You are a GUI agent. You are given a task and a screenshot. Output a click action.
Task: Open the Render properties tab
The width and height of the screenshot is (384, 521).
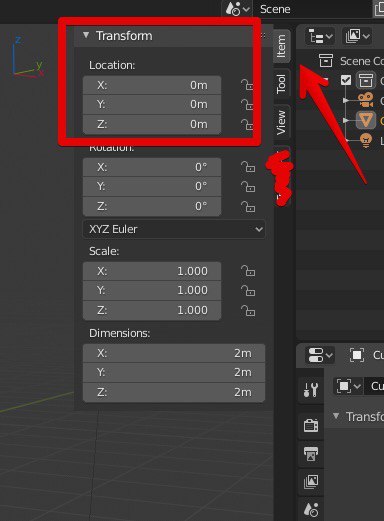(x=311, y=425)
